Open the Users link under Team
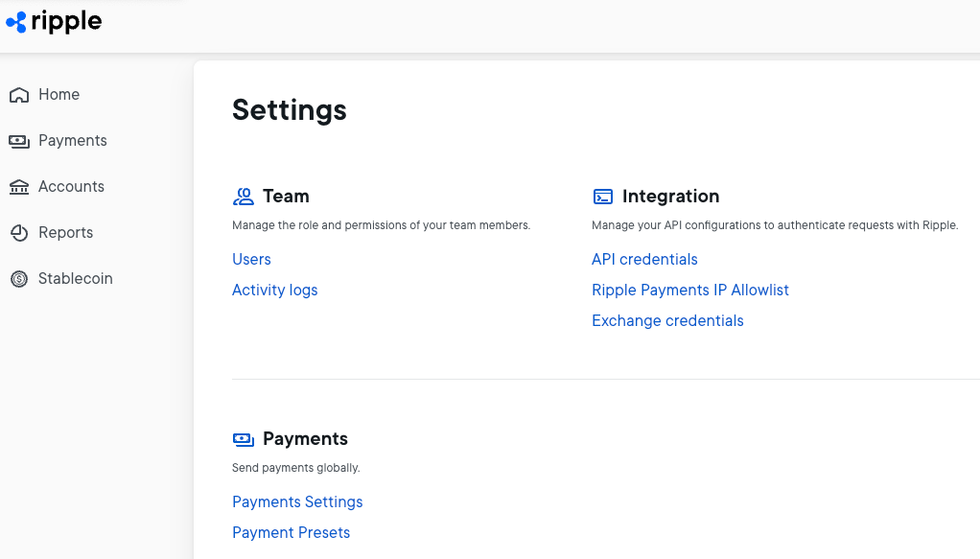This screenshot has width=980, height=559. [x=251, y=260]
